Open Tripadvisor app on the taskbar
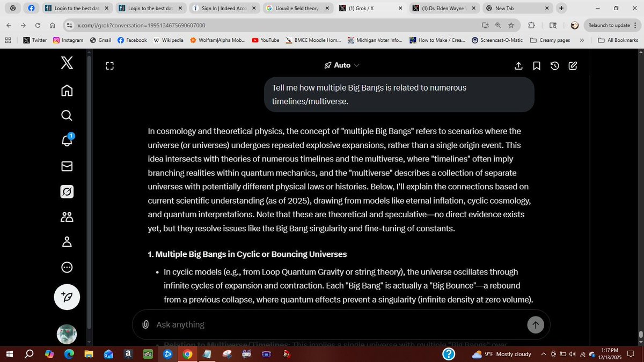 tap(148, 354)
